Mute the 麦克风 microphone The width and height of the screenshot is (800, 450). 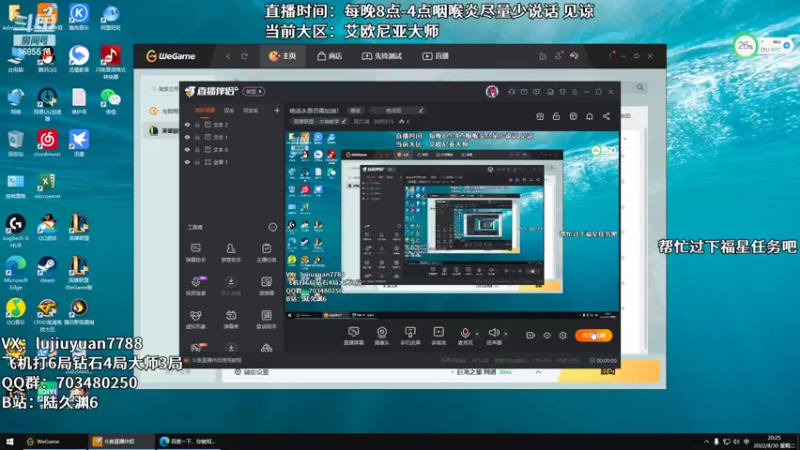(465, 336)
